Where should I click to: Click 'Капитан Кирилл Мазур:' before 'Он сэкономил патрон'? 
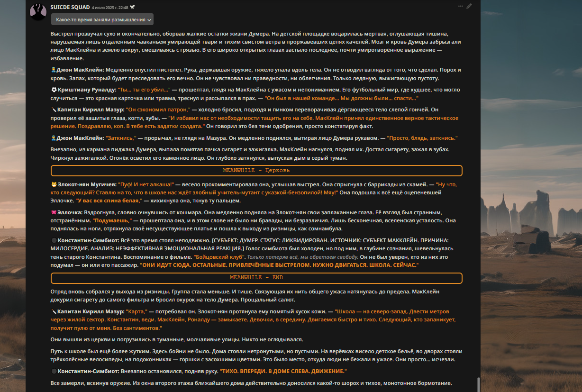pos(91,109)
